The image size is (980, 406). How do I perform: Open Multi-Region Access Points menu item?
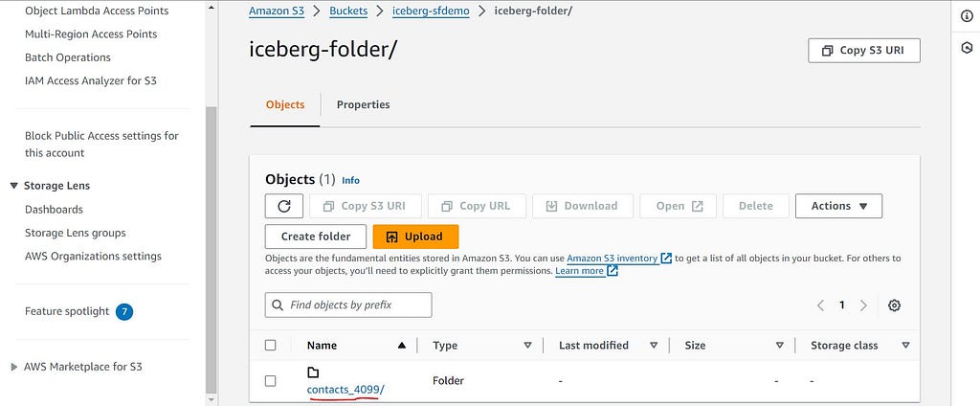pyautogui.click(x=91, y=34)
